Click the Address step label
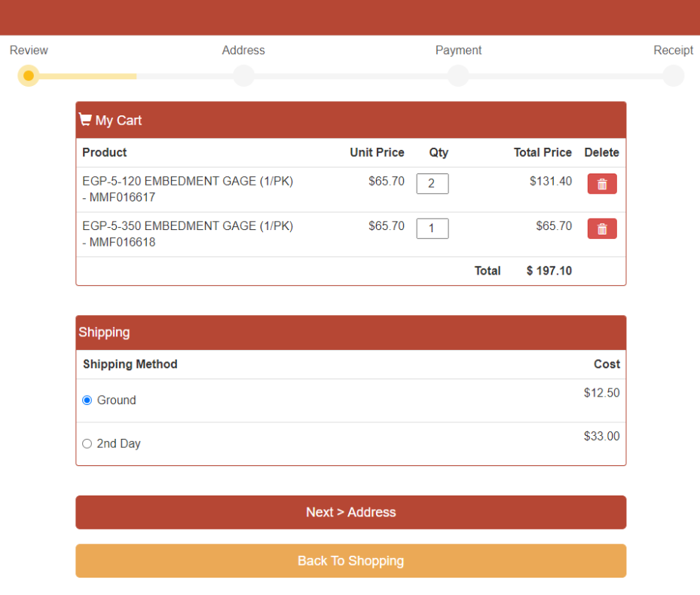The image size is (700, 595). 243,50
